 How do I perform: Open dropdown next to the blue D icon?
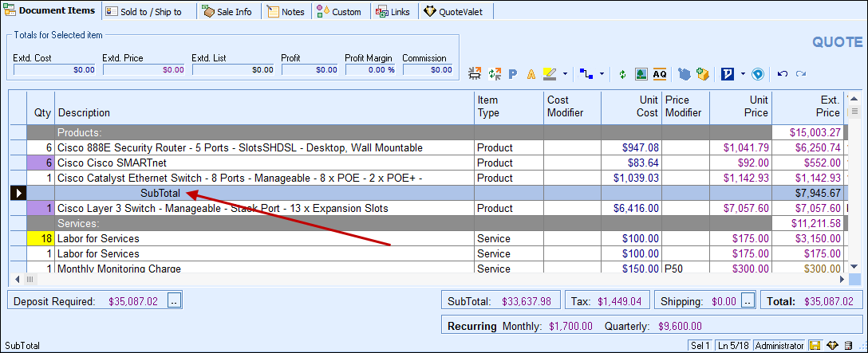[742, 74]
